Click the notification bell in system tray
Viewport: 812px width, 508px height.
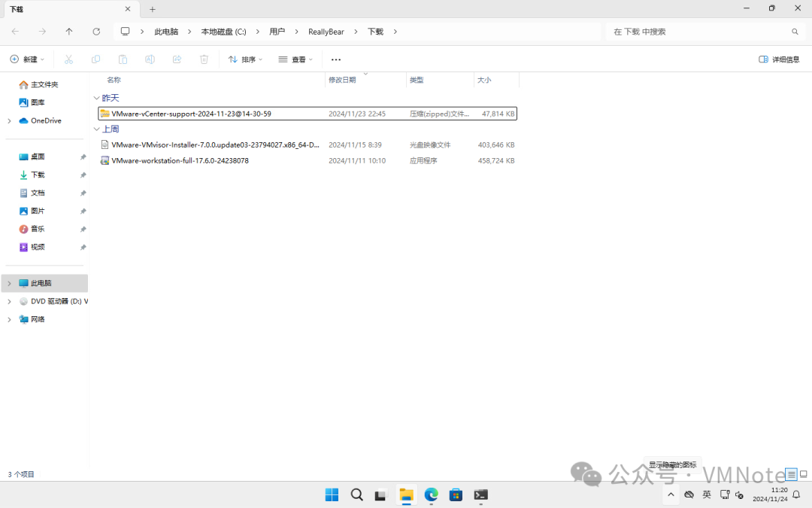(796, 494)
